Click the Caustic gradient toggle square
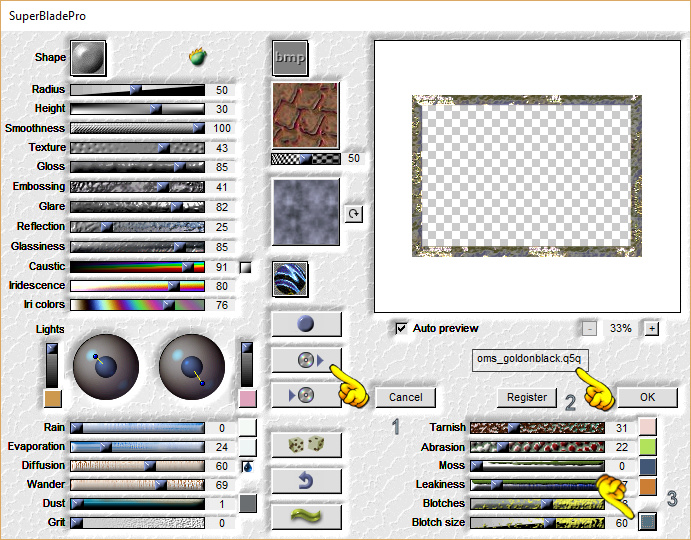 (x=245, y=268)
